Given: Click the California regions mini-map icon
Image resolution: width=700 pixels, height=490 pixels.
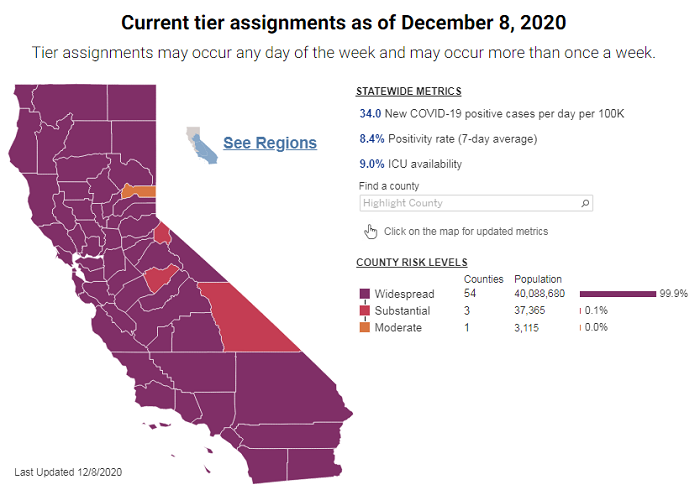Looking at the screenshot, I should pos(201,146).
